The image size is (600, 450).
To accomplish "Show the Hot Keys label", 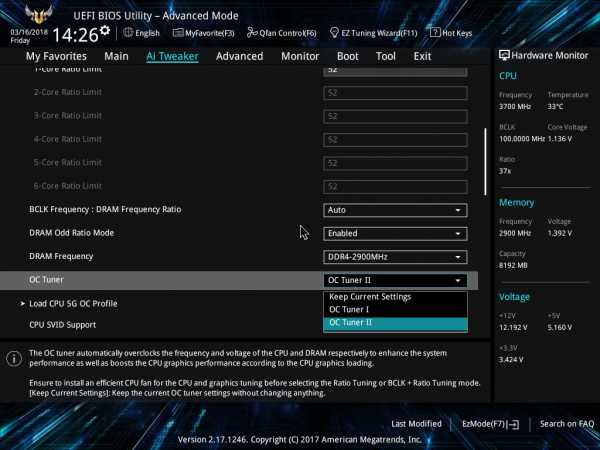I will click(457, 33).
